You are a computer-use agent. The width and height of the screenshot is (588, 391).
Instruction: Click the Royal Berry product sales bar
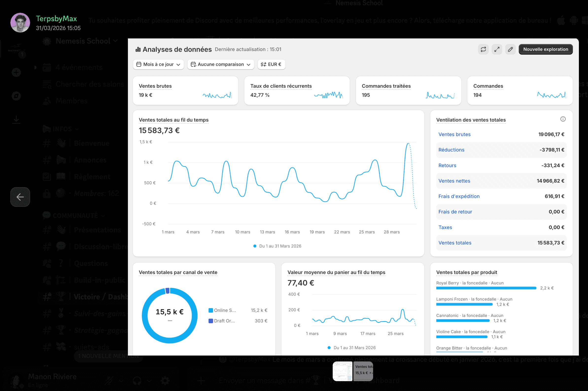coord(486,288)
